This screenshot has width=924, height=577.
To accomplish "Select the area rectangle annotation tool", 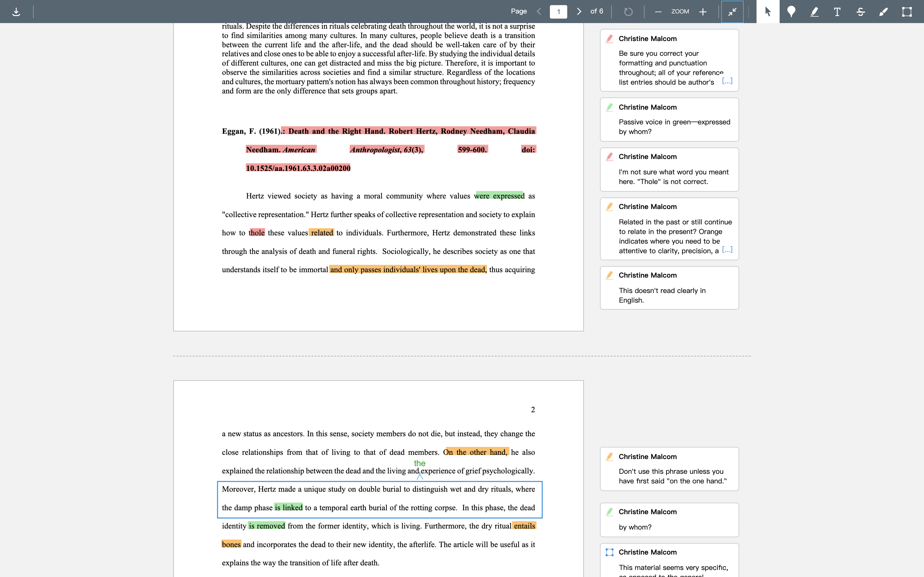I will click(907, 12).
